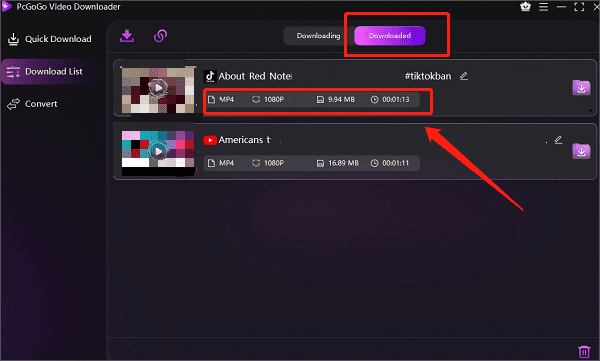Open the premium crown icon
The height and width of the screenshot is (361, 600).
(x=525, y=7)
